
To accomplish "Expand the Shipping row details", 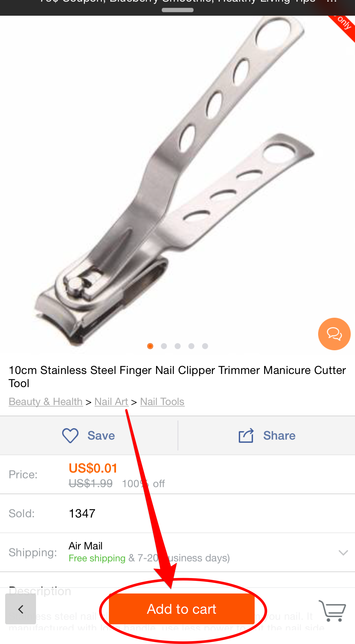I will [x=177, y=552].
